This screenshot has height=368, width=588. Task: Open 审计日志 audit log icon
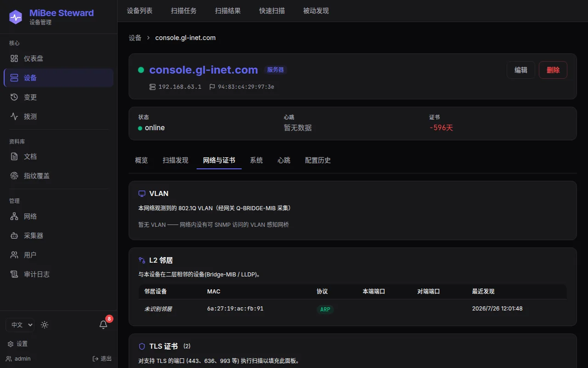coord(14,274)
